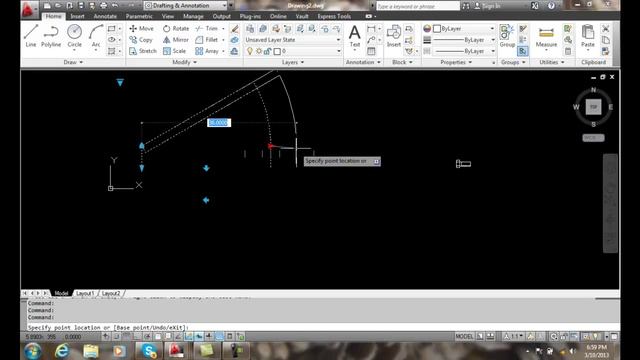Select the Line tool

31,36
